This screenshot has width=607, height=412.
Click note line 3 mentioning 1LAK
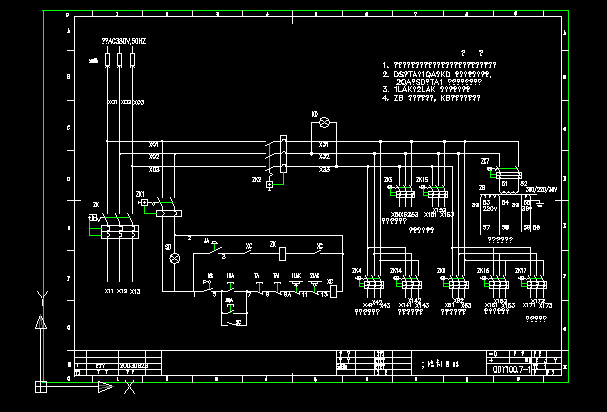[x=426, y=89]
